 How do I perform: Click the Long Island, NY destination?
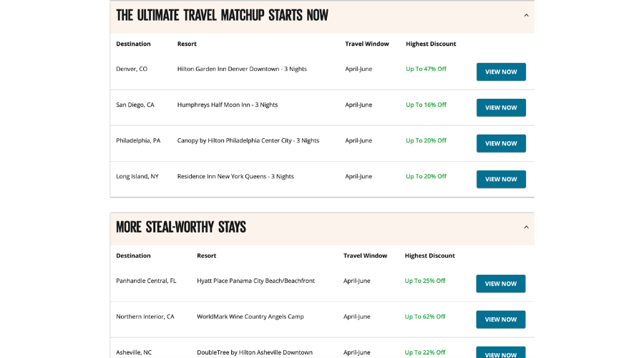point(137,176)
